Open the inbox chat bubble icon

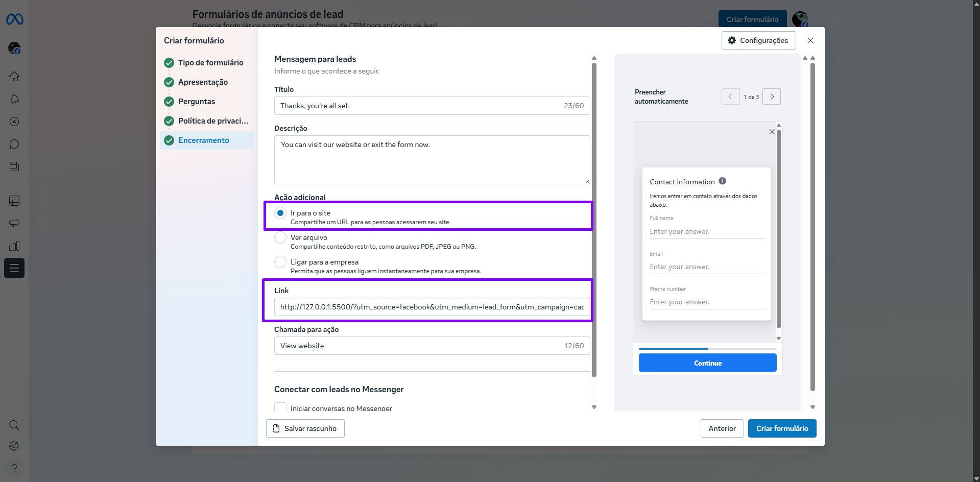click(14, 144)
